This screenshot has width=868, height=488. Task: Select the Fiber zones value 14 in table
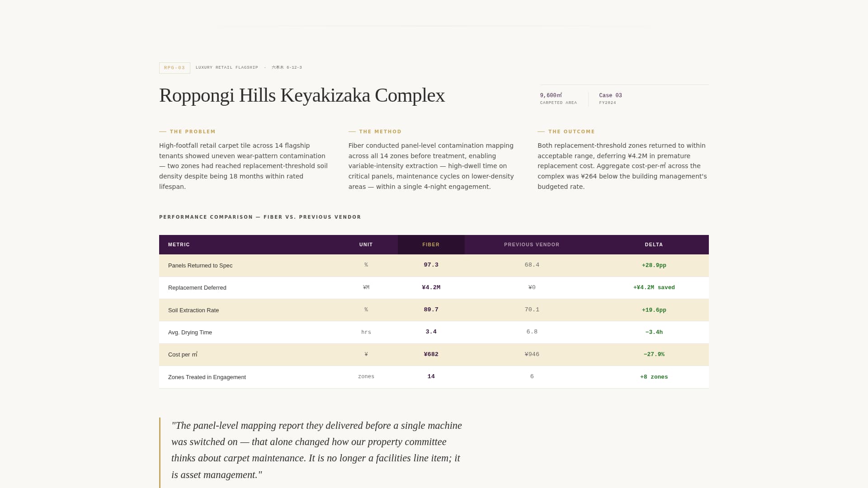[431, 377]
